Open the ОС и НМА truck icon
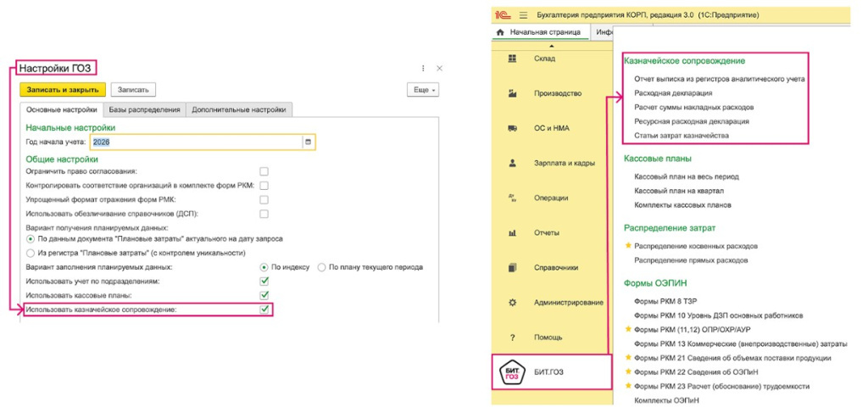The image size is (868, 413). coord(512,128)
